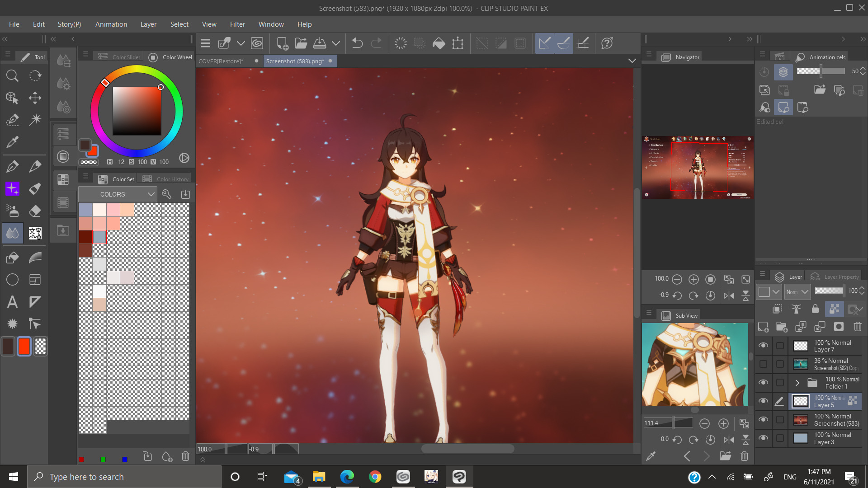Hide Layer 7 visibility eye
This screenshot has height=488, width=868.
(763, 346)
